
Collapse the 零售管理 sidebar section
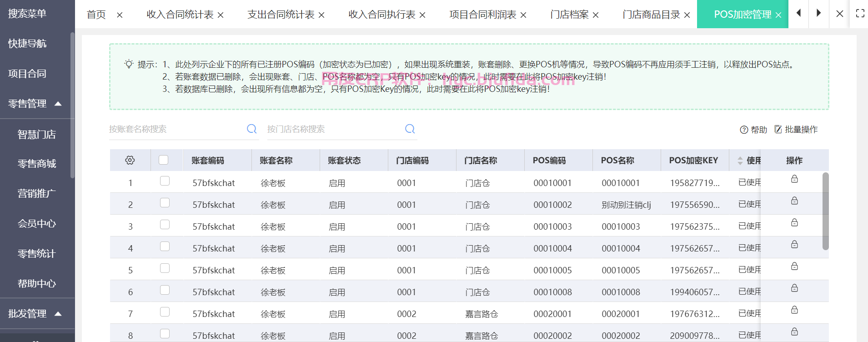(58, 104)
